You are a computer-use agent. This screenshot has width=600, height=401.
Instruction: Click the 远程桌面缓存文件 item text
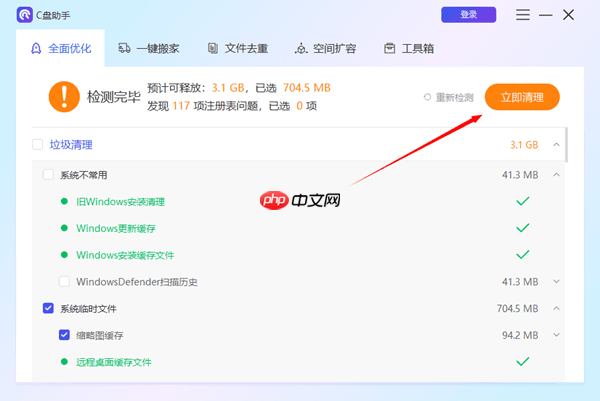(x=114, y=362)
